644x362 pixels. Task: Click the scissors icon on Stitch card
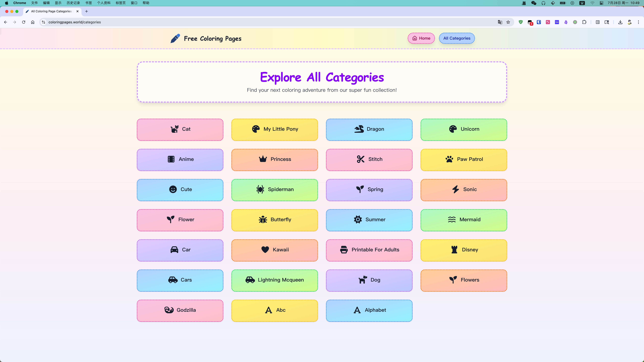tap(360, 159)
